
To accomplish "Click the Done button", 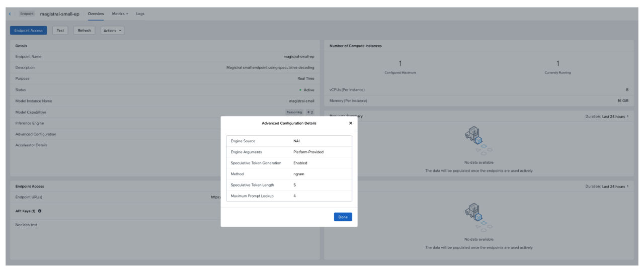I will pos(343,217).
